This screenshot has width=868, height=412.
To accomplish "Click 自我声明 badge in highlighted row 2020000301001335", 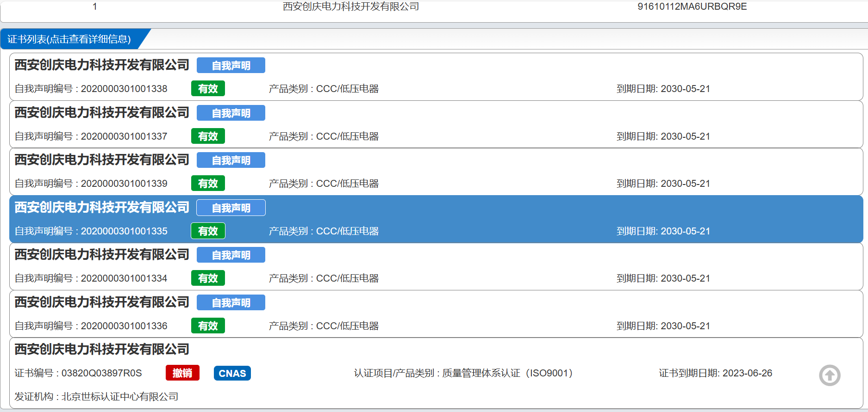I will (231, 208).
